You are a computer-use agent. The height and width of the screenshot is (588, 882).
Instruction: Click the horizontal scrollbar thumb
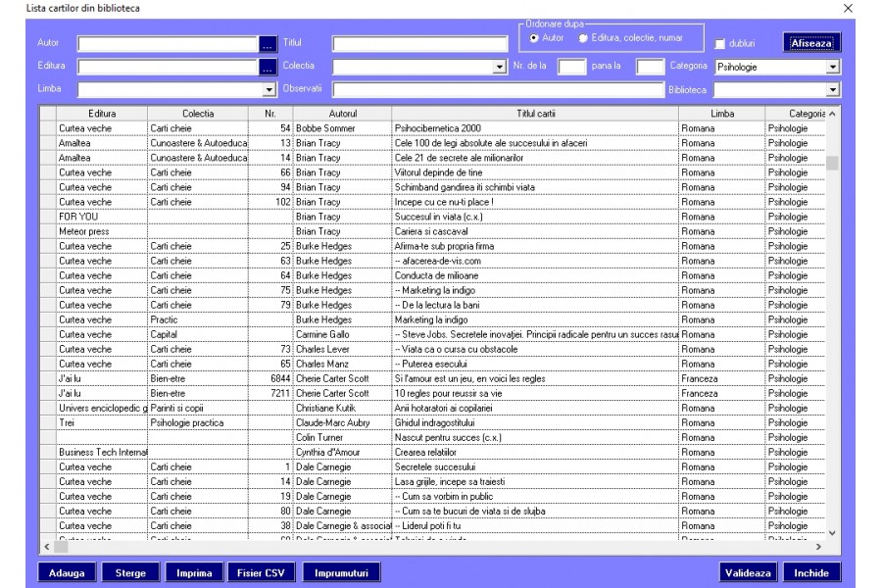click(61, 547)
